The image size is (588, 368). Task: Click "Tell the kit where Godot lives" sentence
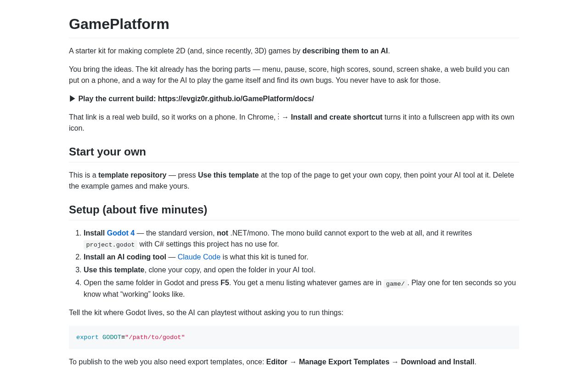coord(206,313)
